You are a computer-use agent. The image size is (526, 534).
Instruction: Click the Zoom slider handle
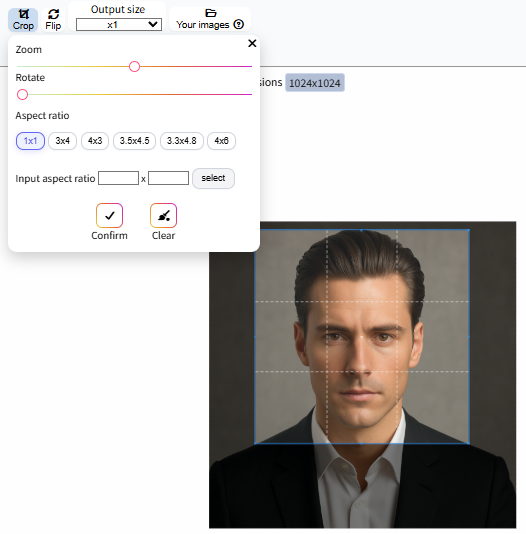coord(134,66)
